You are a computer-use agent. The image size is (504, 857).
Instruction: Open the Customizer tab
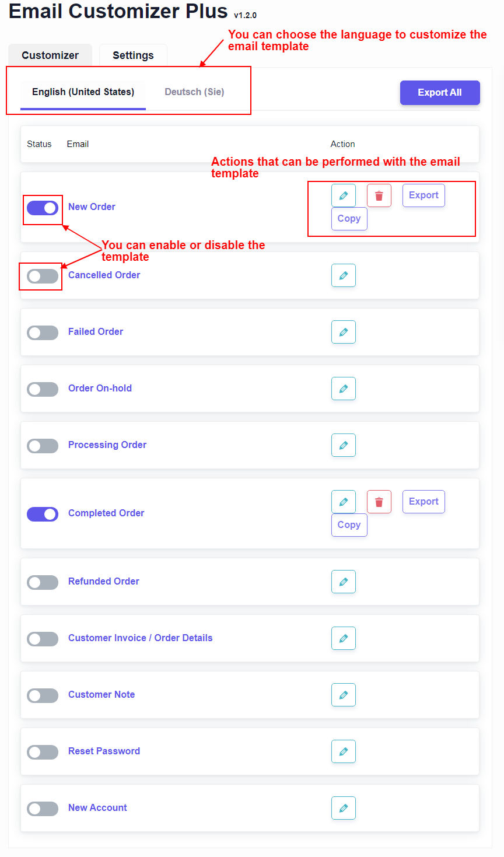[50, 55]
